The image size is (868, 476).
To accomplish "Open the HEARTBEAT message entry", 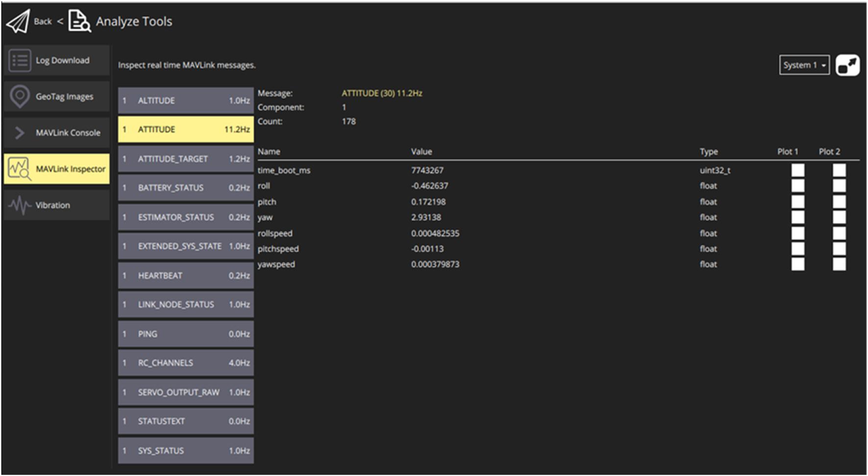I will (186, 276).
